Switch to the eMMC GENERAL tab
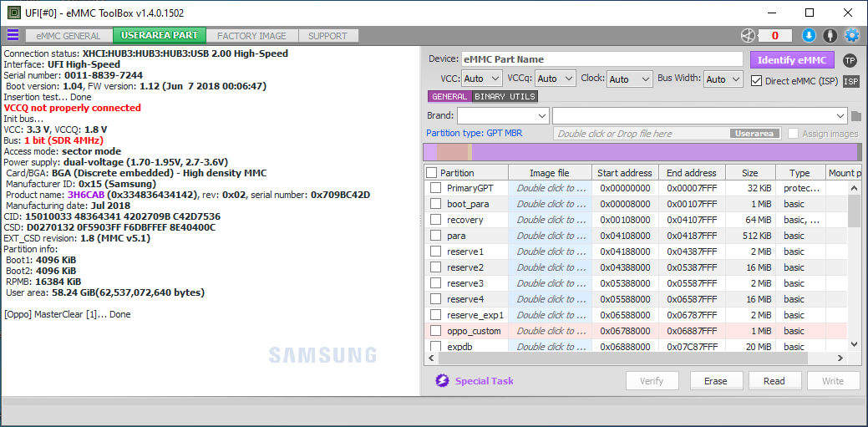This screenshot has width=868, height=427. pos(69,35)
